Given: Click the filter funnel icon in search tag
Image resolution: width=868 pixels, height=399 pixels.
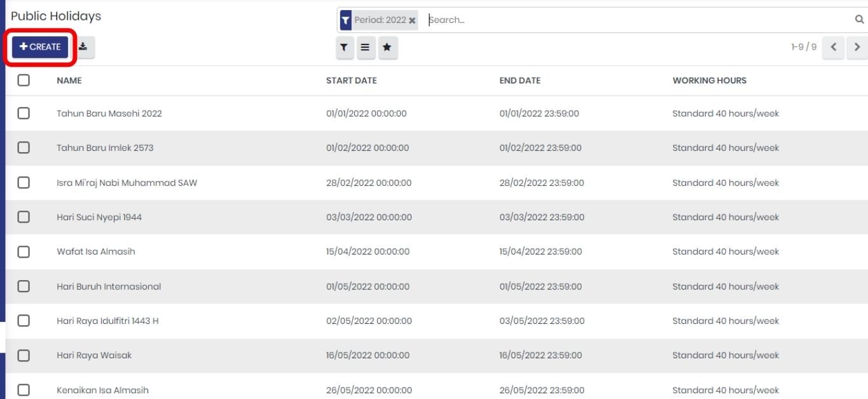Looking at the screenshot, I should pos(345,20).
